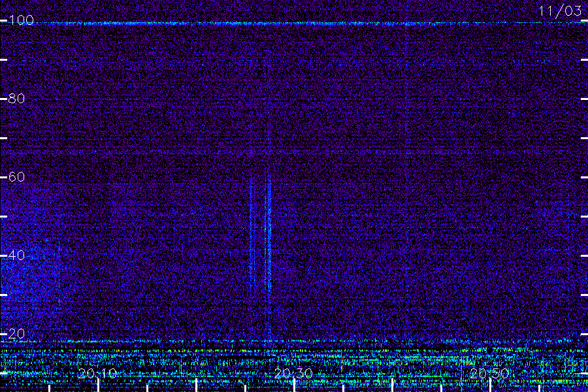Image resolution: width=588 pixels, height=392 pixels.
Task: Click the 20 frequency axis label
Action: tap(16, 334)
